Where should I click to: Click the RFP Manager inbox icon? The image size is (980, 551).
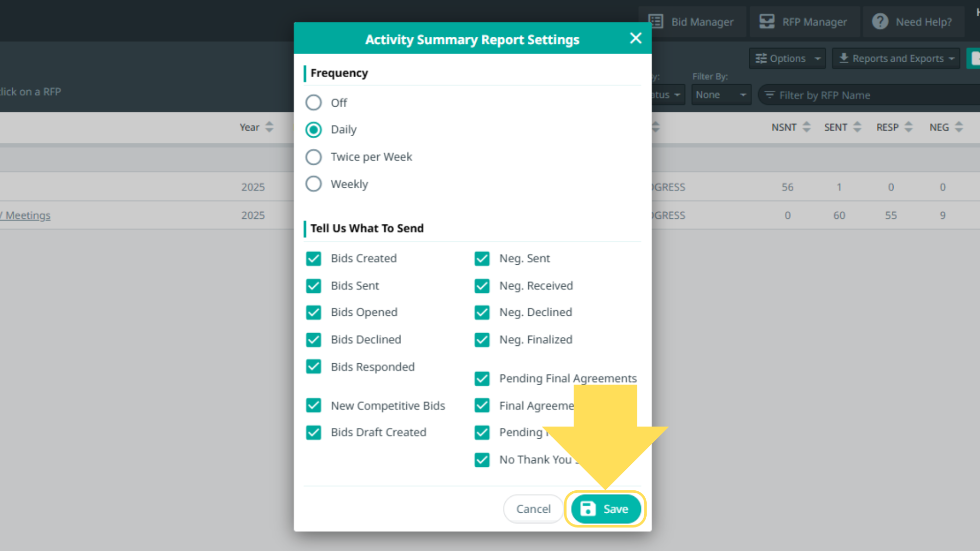coord(767,22)
